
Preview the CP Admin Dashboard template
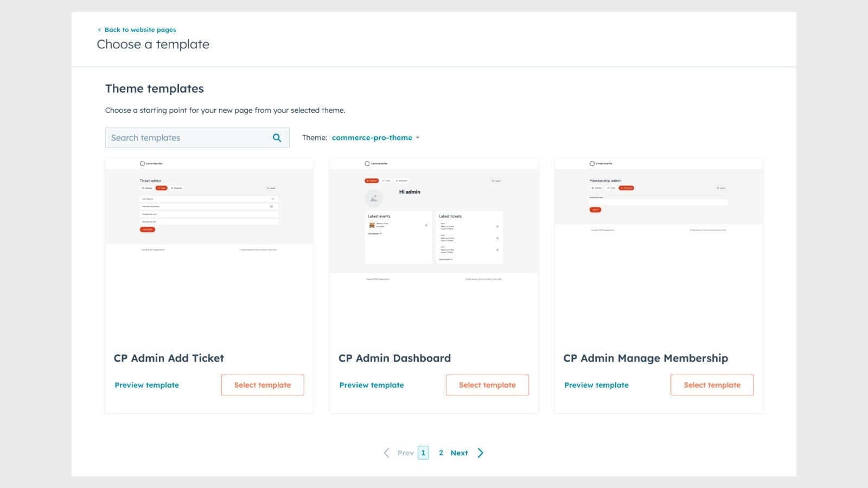click(372, 385)
